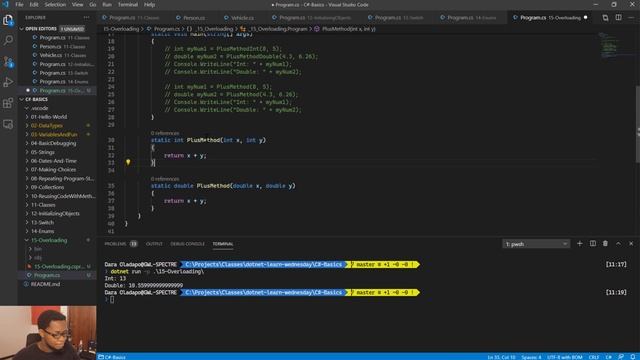Image resolution: width=640 pixels, height=360 pixels.
Task: Open the Run and Debug view
Action: (x=8, y=82)
